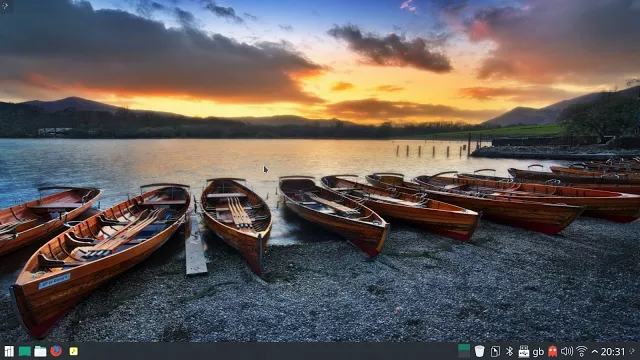This screenshot has height=360, width=640.
Task: Click the green show desktop icon
Action: (x=24, y=351)
